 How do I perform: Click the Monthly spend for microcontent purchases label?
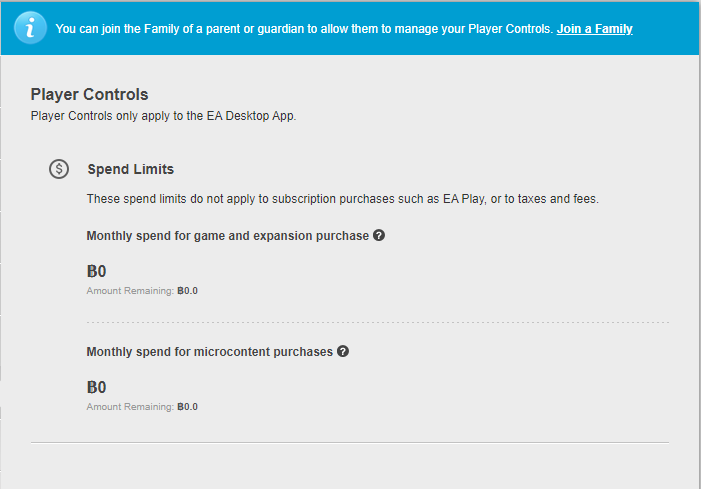209,352
